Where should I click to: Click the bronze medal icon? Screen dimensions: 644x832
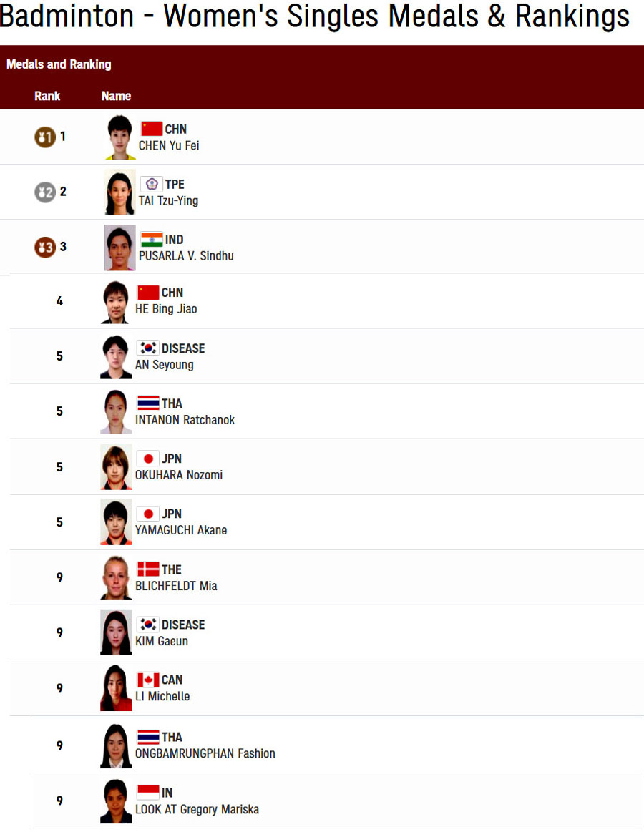45,248
